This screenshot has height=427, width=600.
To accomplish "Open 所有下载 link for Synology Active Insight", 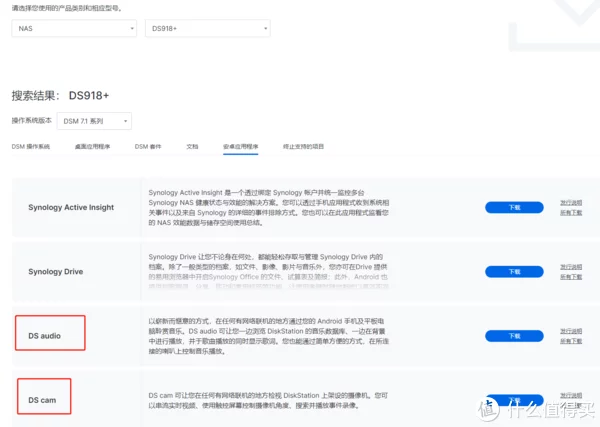I will [x=571, y=212].
